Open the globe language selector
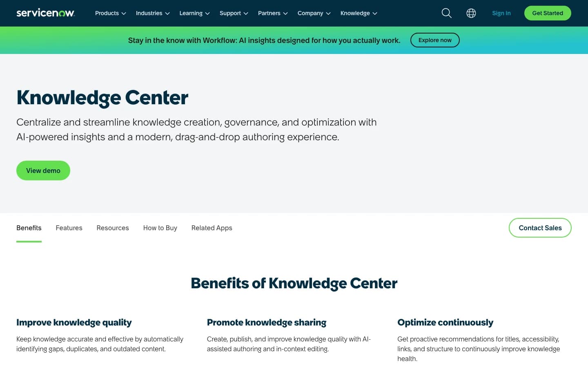588x368 pixels. tap(471, 13)
